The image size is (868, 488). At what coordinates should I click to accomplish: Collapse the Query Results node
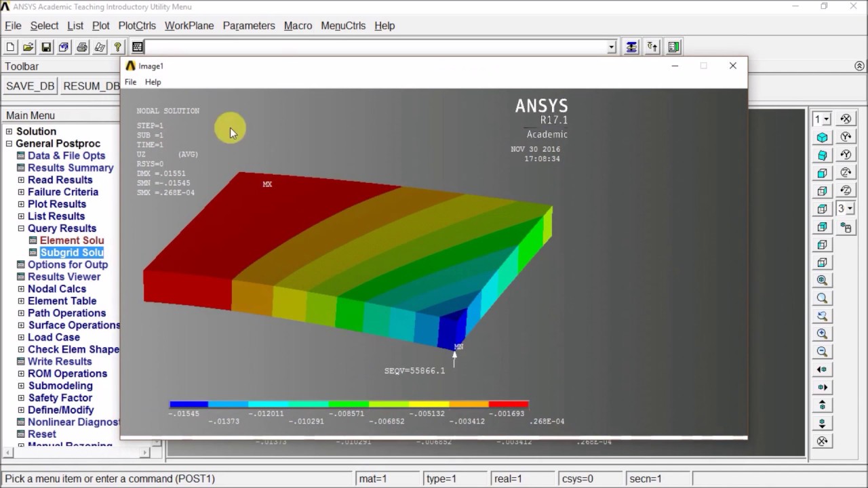21,228
